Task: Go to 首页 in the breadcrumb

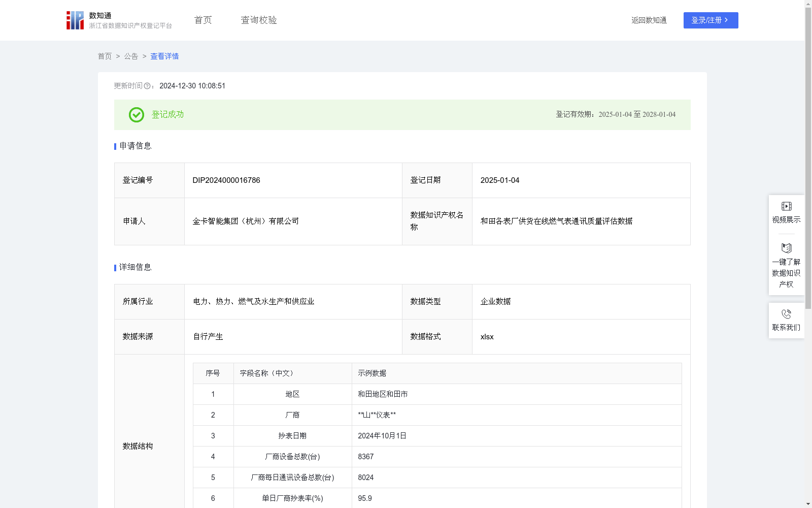Action: pos(105,56)
